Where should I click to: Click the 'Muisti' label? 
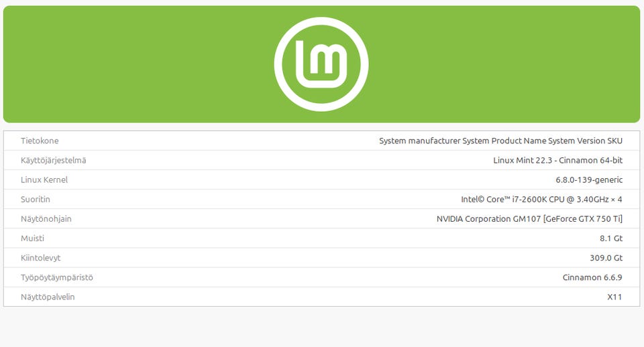point(32,238)
